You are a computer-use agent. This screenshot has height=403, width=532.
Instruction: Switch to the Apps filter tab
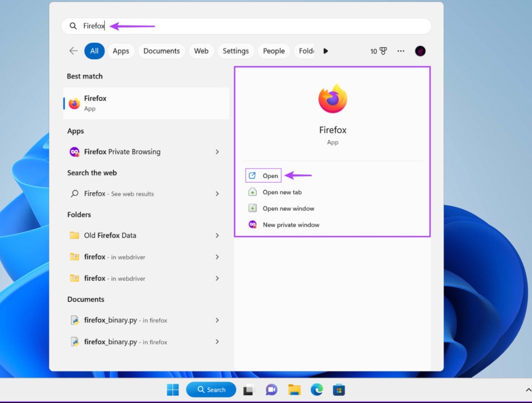[x=121, y=51]
